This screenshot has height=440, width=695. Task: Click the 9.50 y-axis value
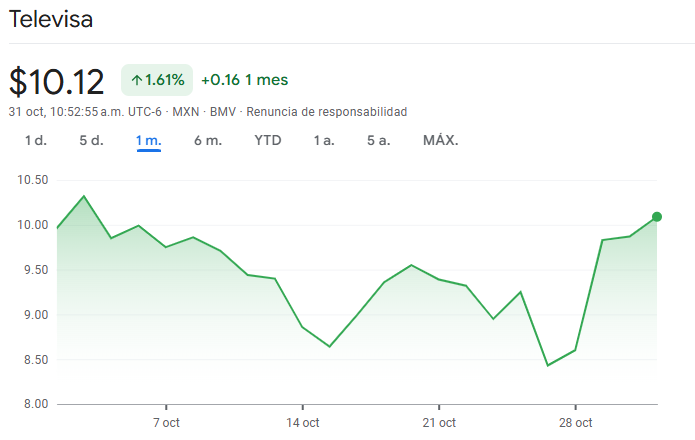coord(35,270)
